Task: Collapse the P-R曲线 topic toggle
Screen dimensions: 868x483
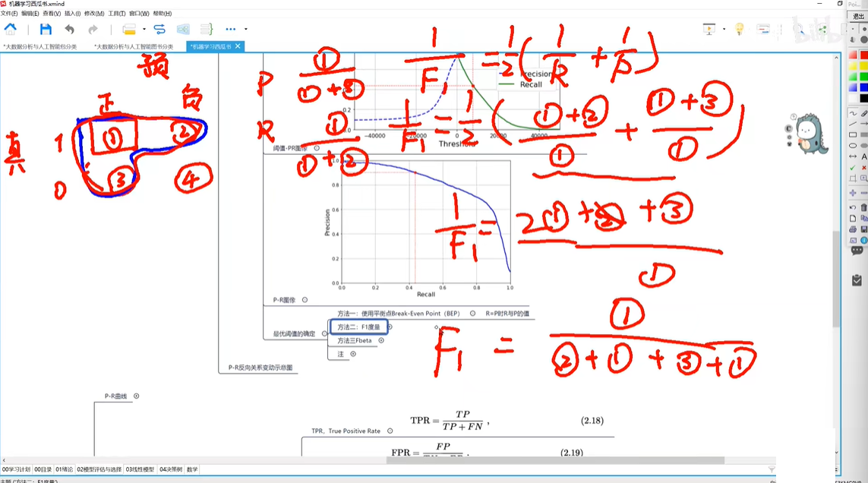Action: [x=136, y=396]
